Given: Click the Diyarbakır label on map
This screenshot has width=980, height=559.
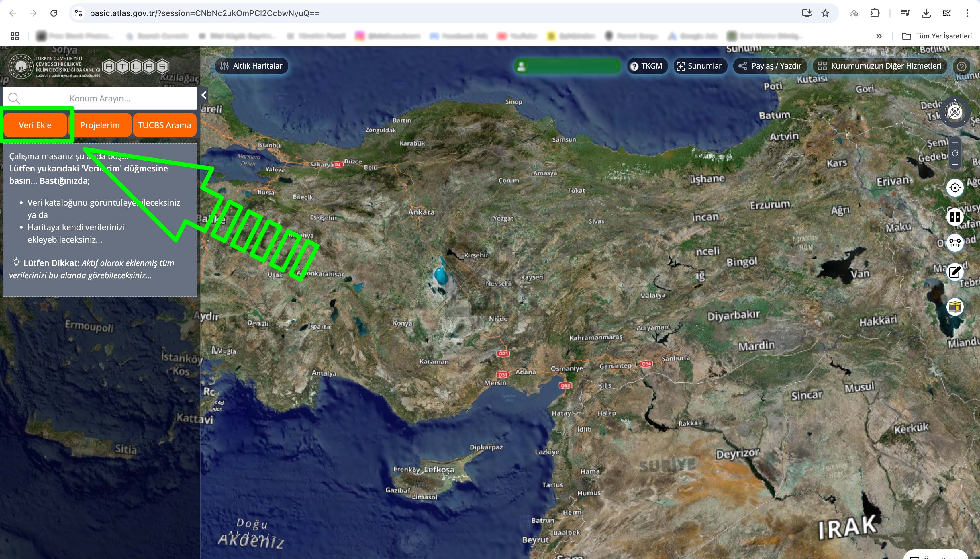Looking at the screenshot, I should tap(734, 316).
